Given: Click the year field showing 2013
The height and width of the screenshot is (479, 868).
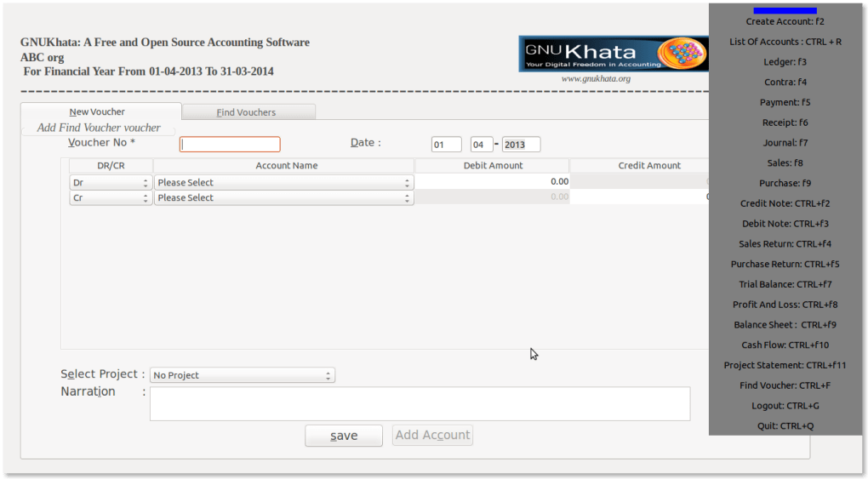Looking at the screenshot, I should tap(521, 145).
